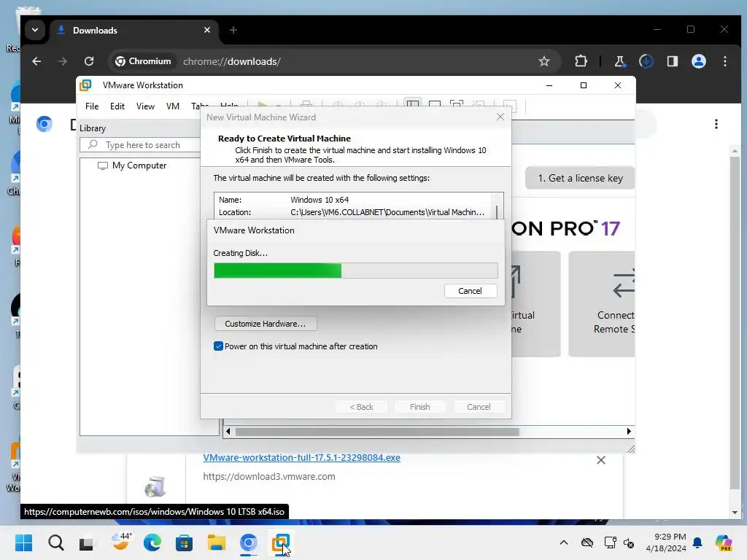Click the horizontal scrollbar left arrow

tap(228, 432)
